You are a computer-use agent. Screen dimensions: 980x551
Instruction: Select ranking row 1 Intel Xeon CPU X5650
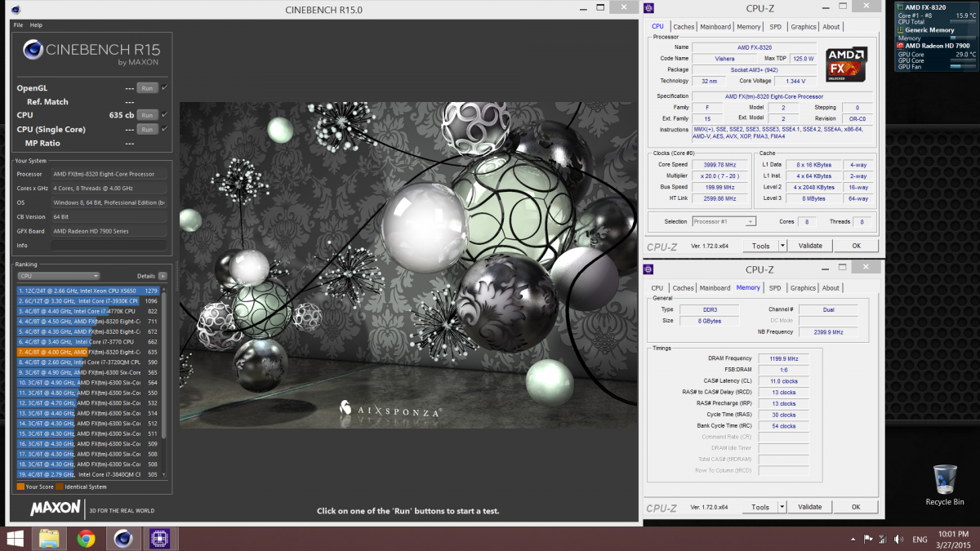[x=88, y=291]
